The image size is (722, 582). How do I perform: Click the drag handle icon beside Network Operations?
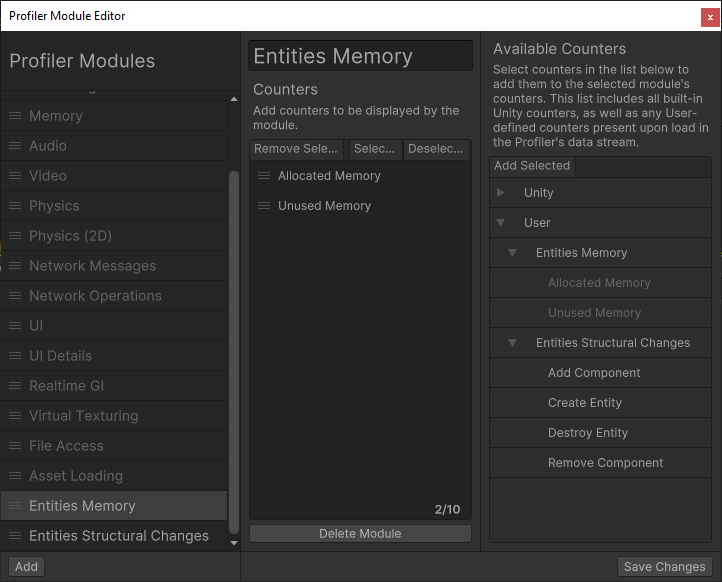(x=15, y=296)
